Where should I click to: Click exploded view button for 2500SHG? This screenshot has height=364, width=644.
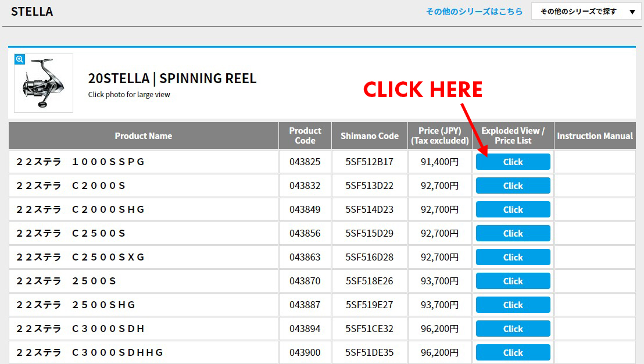point(513,305)
